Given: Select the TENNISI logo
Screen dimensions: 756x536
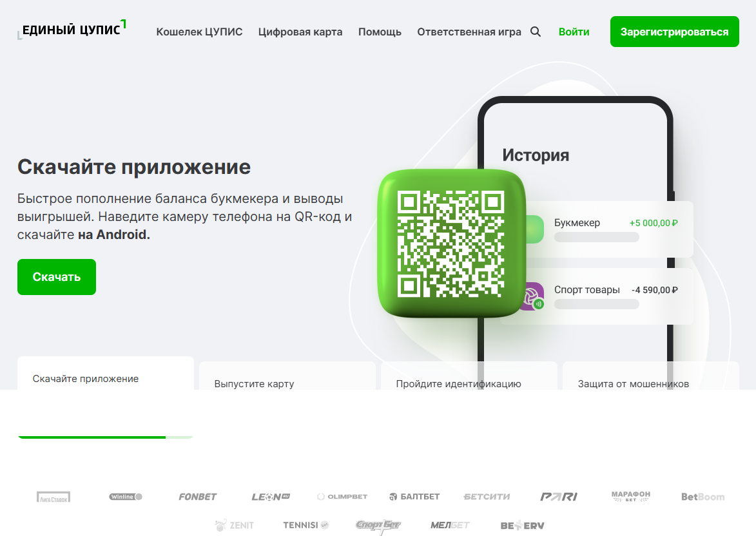Looking at the screenshot, I should pyautogui.click(x=305, y=525).
